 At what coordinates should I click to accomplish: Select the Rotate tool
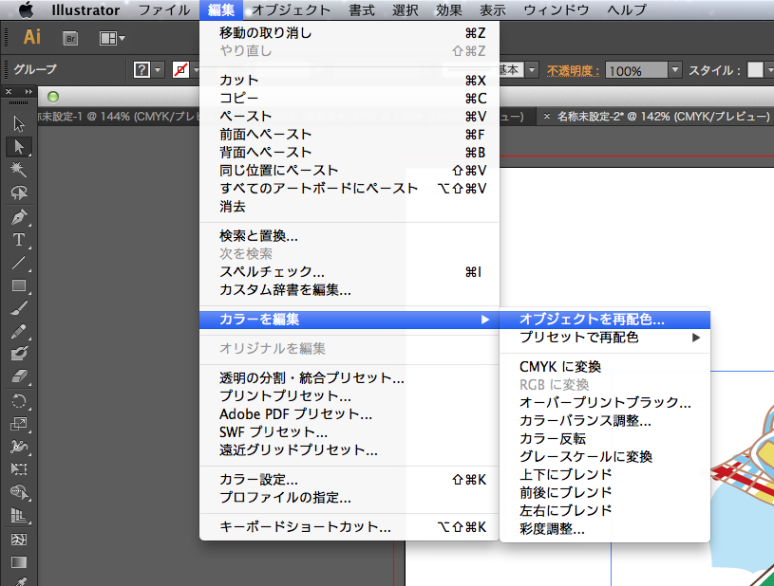click(x=19, y=401)
